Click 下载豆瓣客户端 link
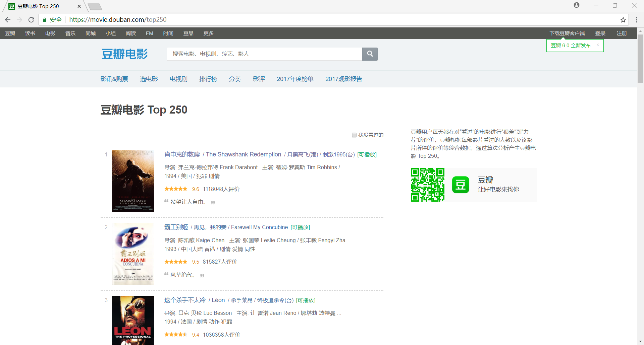The width and height of the screenshot is (644, 345). tap(567, 33)
